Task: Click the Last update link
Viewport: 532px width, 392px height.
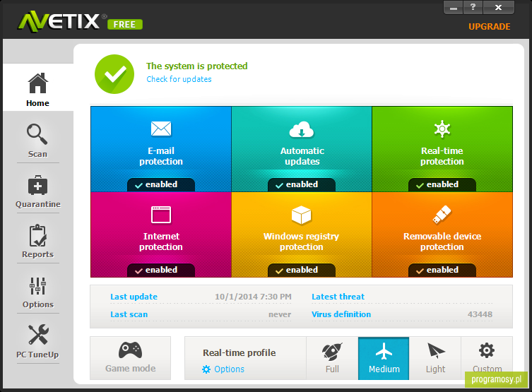Action: coord(134,297)
